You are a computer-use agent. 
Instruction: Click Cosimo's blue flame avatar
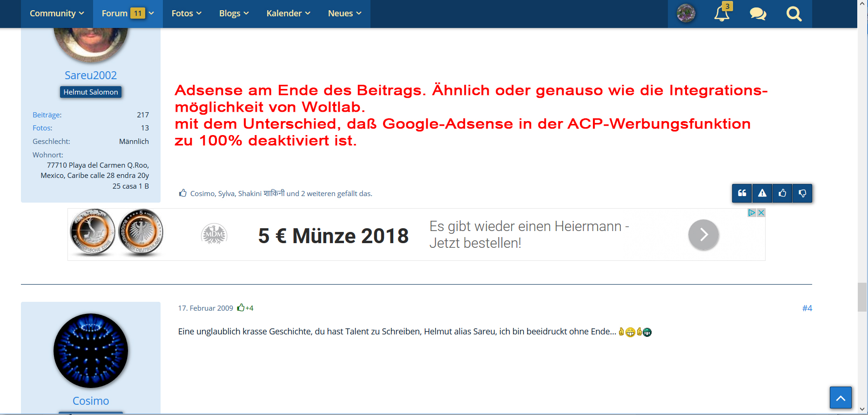(x=91, y=351)
